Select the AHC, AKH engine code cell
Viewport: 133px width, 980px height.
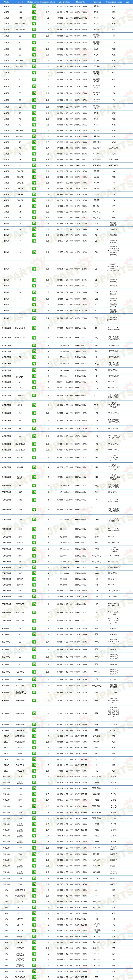click(x=114, y=165)
